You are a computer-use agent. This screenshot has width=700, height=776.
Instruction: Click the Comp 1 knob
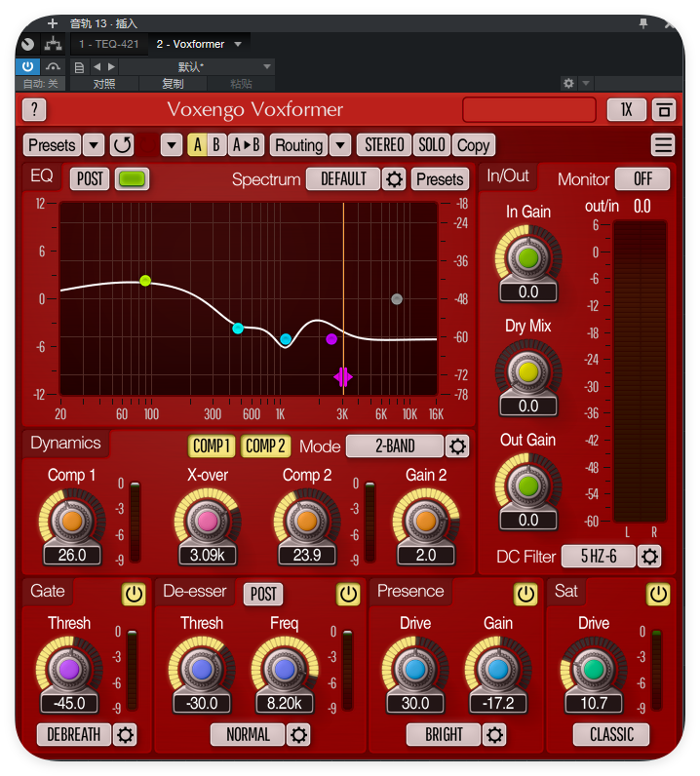[x=72, y=522]
